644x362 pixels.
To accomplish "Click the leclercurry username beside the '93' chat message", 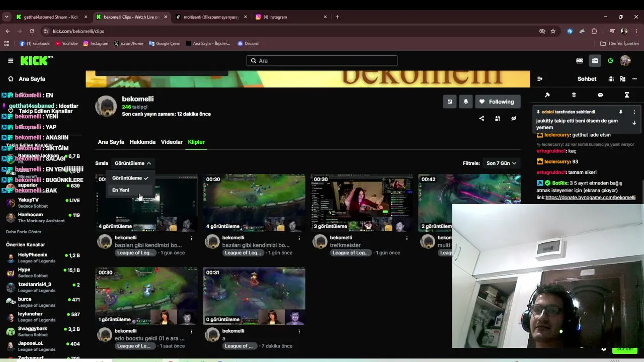I will point(557,162).
